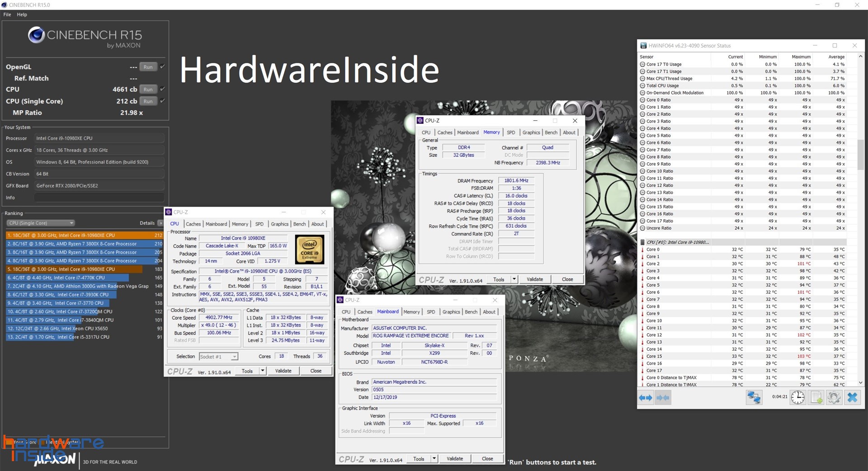Click Validate in the CPU-Z window

coord(283,371)
